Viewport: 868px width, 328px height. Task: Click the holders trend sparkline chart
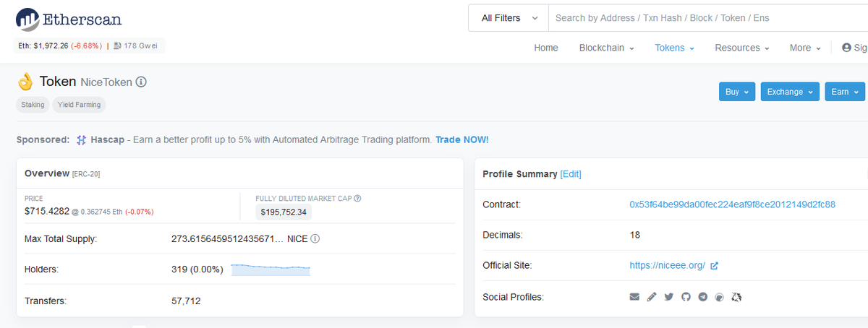pyautogui.click(x=271, y=269)
